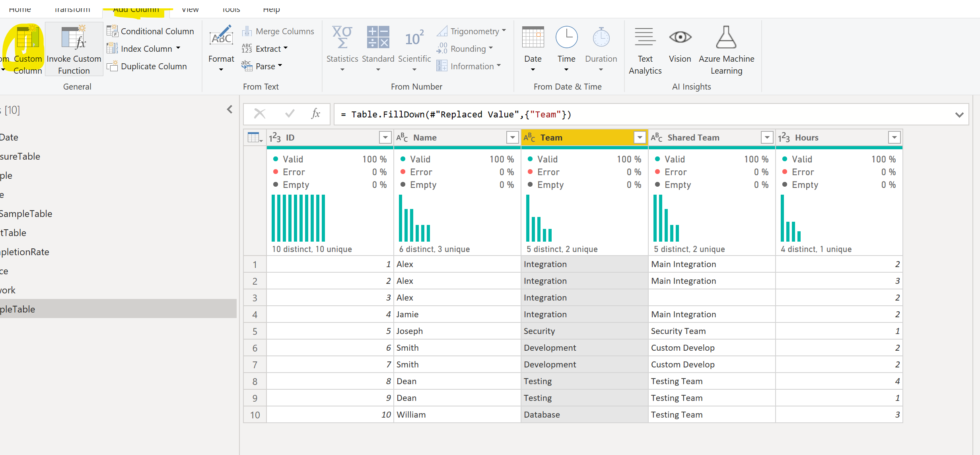Click inside the formula bar text
The height and width of the screenshot is (455, 980).
coord(456,115)
